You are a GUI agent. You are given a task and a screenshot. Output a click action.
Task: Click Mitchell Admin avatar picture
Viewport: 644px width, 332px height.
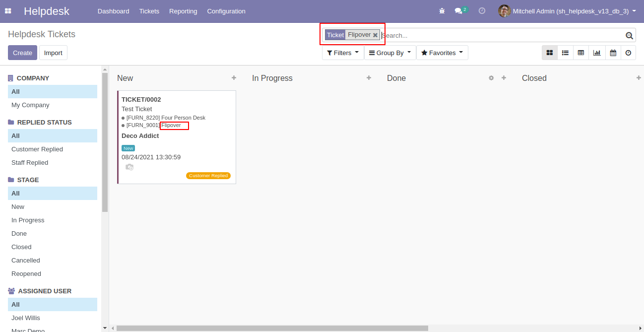point(505,11)
